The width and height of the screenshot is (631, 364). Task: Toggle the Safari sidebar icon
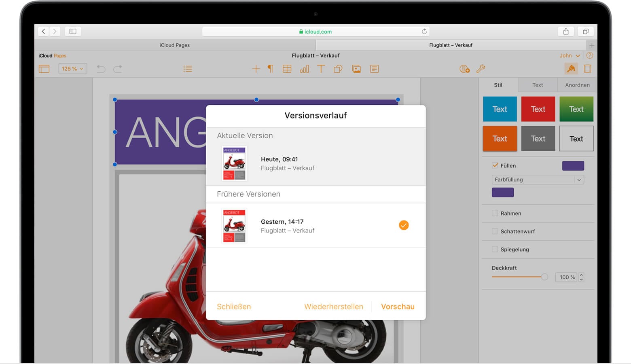(x=73, y=31)
